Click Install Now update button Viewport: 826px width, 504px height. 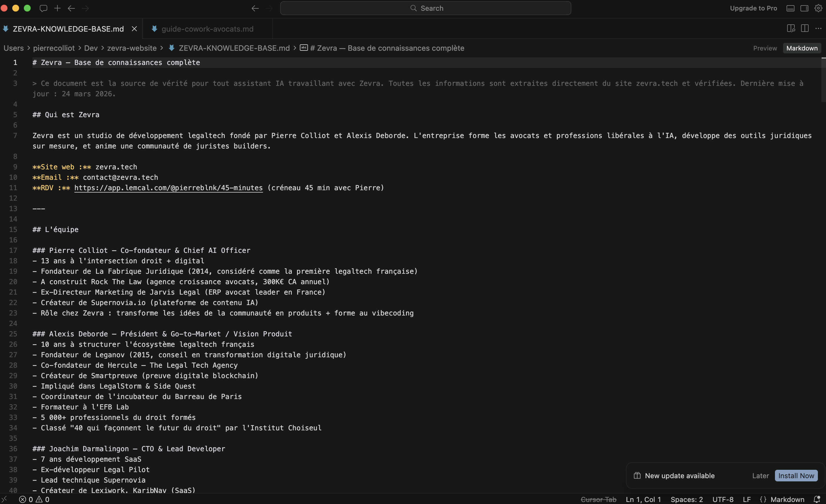[x=796, y=476]
